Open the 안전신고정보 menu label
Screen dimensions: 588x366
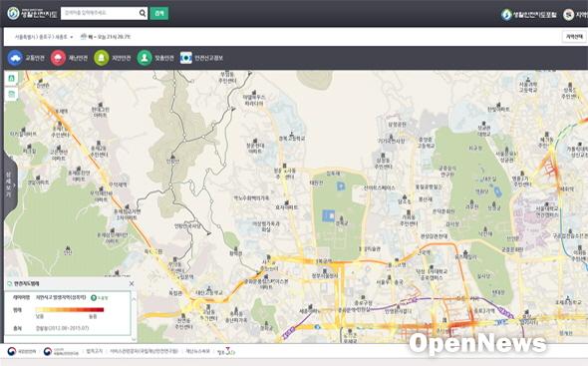click(209, 58)
